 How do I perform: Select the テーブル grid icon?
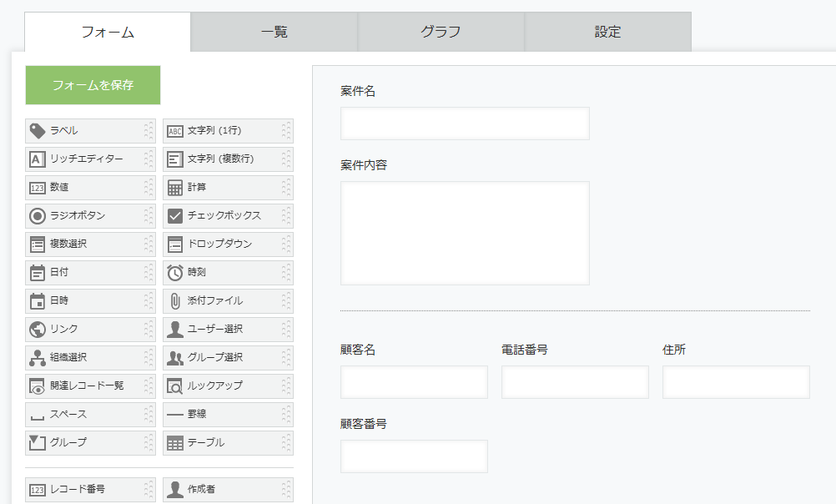coord(175,443)
